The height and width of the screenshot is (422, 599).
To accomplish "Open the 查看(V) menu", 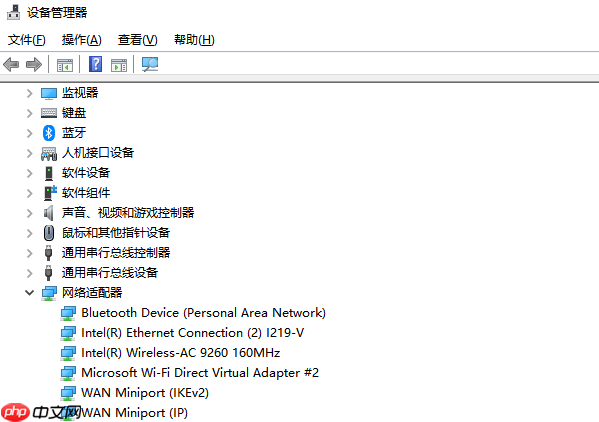I will [138, 40].
